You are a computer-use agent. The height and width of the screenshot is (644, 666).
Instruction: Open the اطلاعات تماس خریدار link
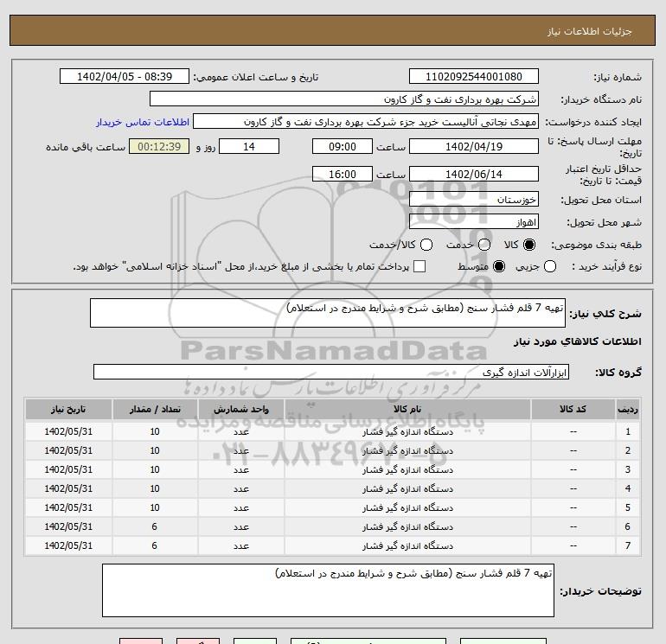[x=143, y=122]
